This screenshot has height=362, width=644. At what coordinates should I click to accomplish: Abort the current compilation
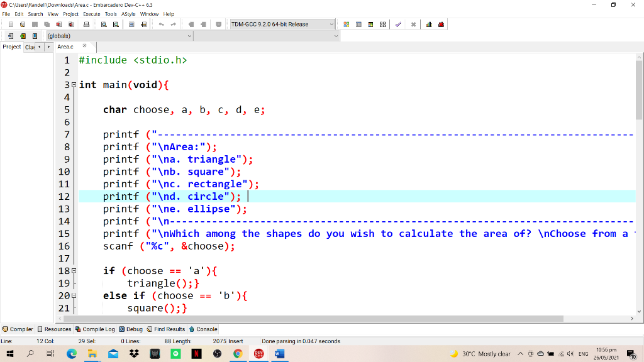tap(413, 25)
